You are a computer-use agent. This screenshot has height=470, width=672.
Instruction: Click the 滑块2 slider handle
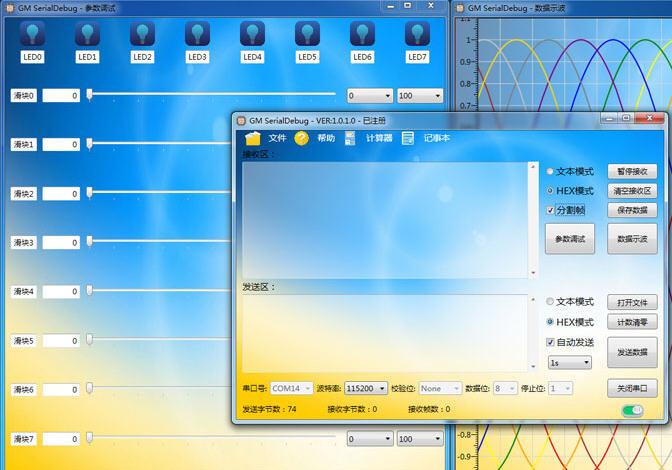click(89, 192)
